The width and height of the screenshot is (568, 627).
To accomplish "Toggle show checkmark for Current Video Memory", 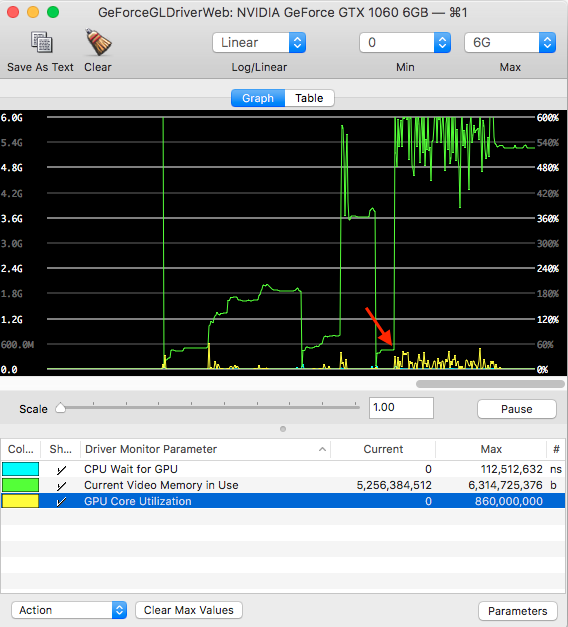I will pos(61,485).
